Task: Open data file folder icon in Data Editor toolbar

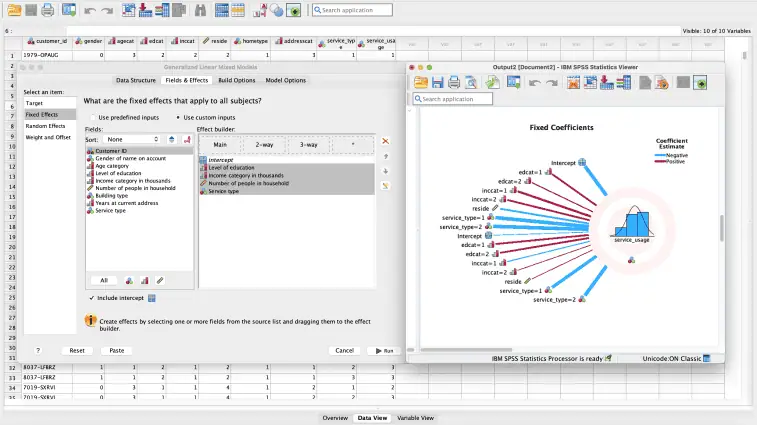Action: (x=14, y=10)
